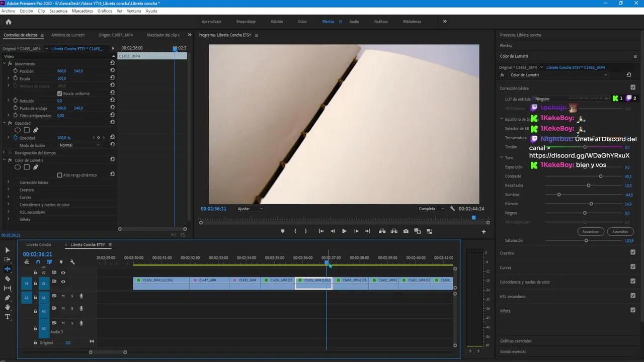Go to In point in Program monitor
The image size is (644, 362).
click(321, 231)
